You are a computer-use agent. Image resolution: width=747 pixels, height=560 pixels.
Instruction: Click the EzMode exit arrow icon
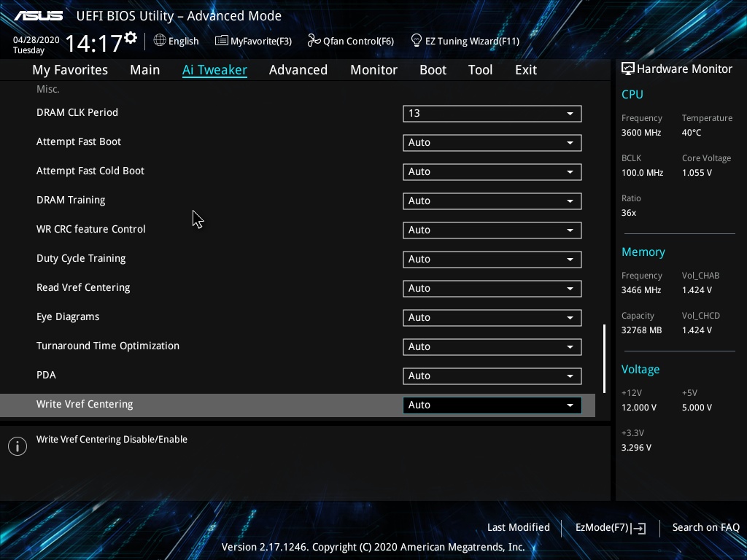coord(639,528)
